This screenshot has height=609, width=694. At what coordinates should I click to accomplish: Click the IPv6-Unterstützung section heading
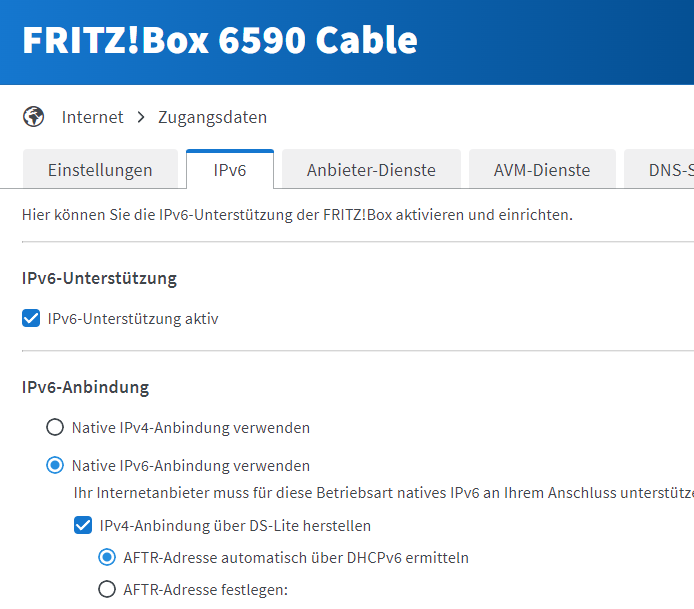[99, 278]
